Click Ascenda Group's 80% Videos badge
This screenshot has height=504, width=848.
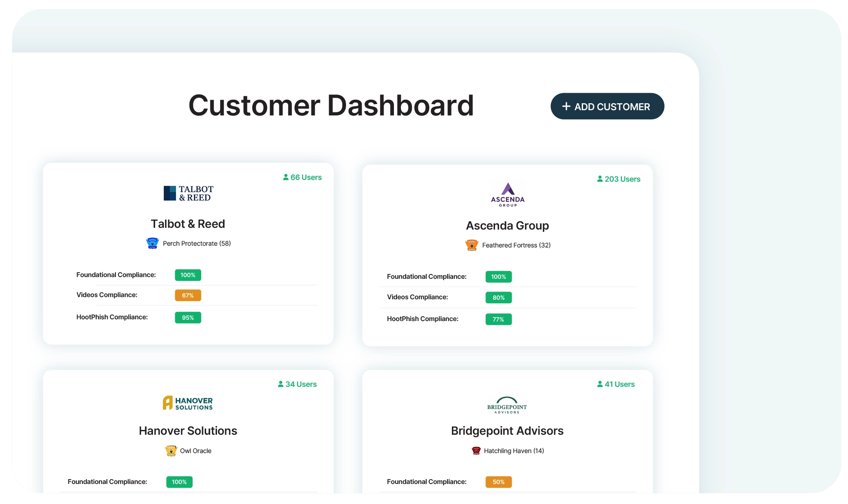pos(499,298)
